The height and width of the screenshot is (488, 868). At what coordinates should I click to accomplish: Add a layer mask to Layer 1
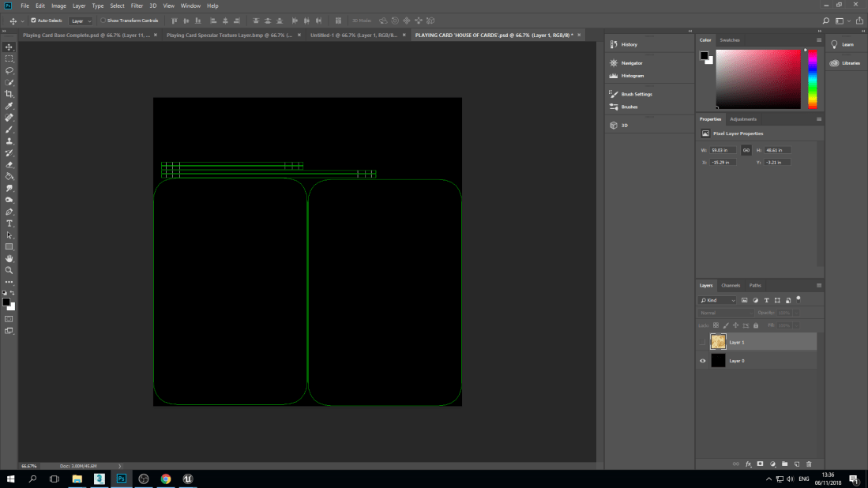[759, 464]
